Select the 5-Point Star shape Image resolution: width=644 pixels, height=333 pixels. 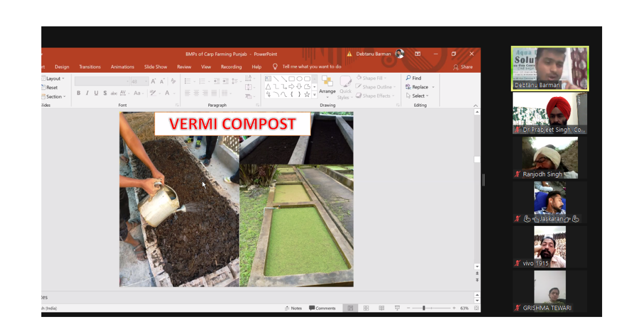[x=307, y=95]
